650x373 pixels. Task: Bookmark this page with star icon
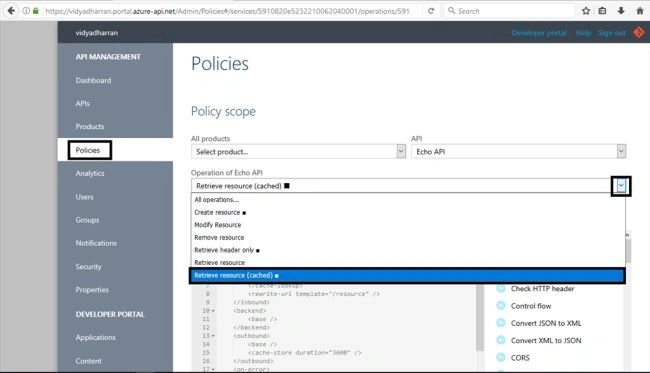[x=586, y=11]
